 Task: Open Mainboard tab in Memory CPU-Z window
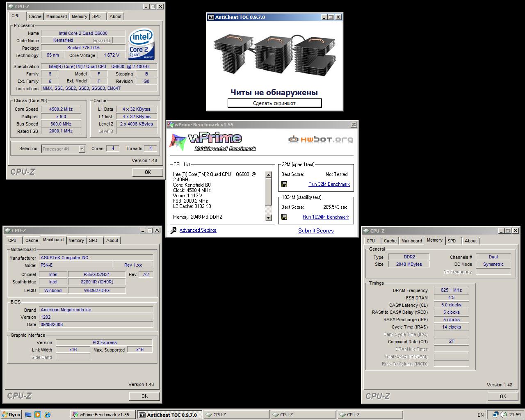(411, 241)
